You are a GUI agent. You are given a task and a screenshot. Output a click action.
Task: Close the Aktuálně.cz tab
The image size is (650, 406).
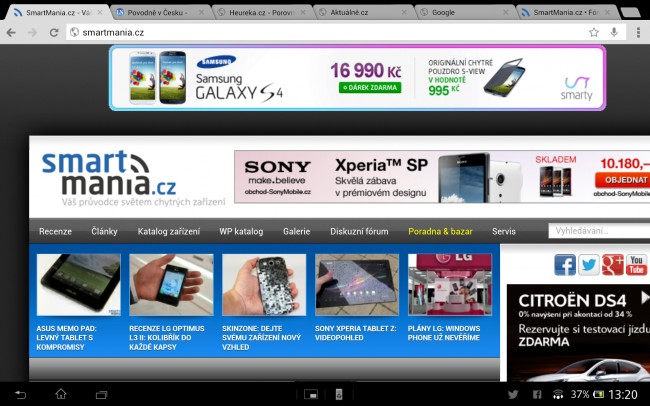(404, 12)
